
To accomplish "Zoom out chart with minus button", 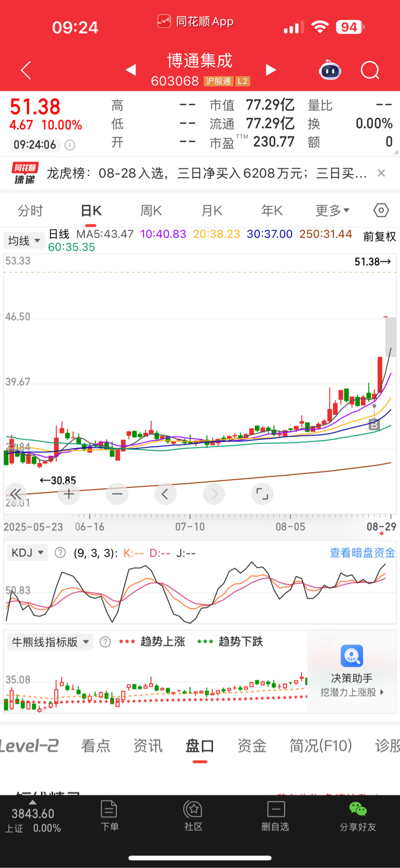I will pyautogui.click(x=117, y=494).
